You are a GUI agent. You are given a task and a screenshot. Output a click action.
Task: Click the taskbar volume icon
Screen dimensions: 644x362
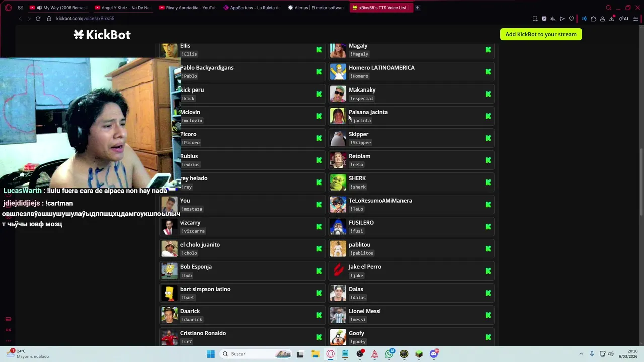click(611, 354)
